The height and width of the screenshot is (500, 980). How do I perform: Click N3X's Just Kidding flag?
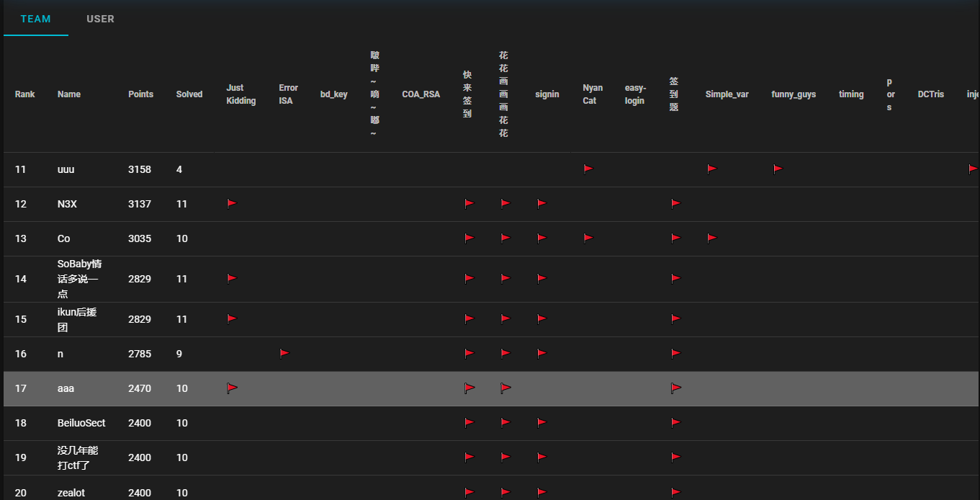pyautogui.click(x=232, y=203)
